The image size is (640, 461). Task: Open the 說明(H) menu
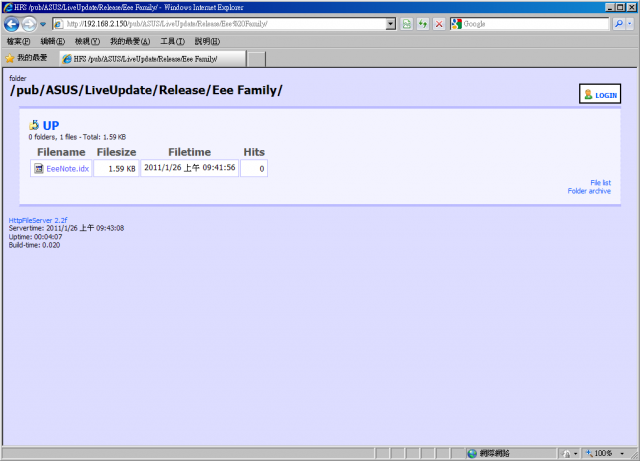(x=207, y=41)
